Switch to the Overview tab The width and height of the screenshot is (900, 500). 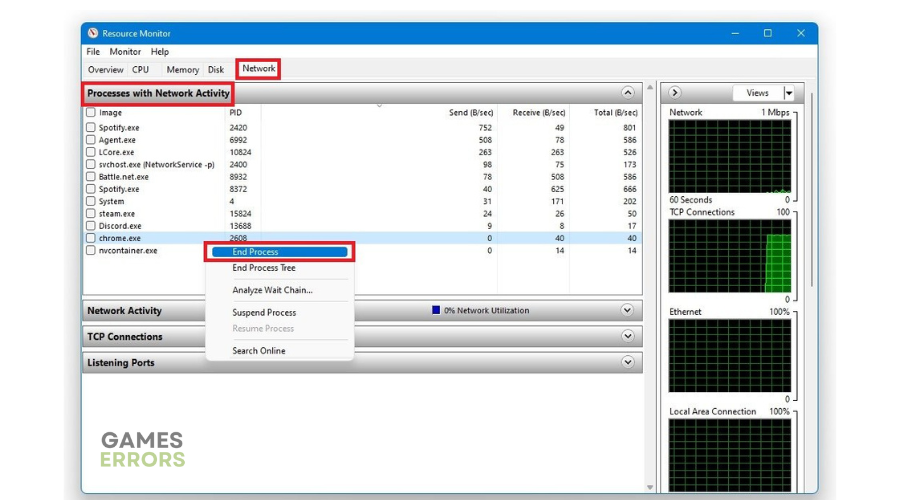[106, 69]
